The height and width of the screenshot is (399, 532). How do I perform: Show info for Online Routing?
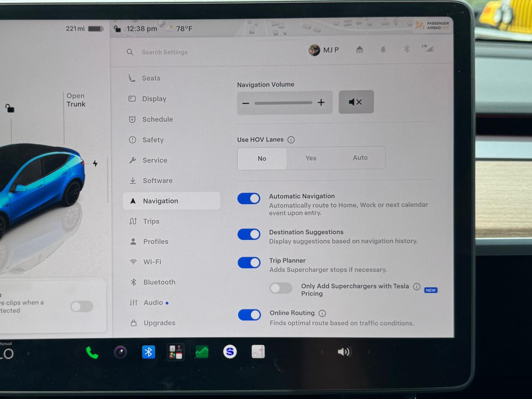[x=322, y=313]
